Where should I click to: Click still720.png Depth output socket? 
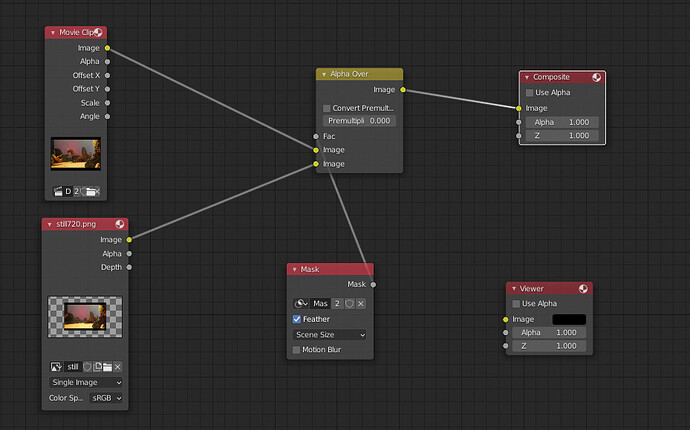129,267
